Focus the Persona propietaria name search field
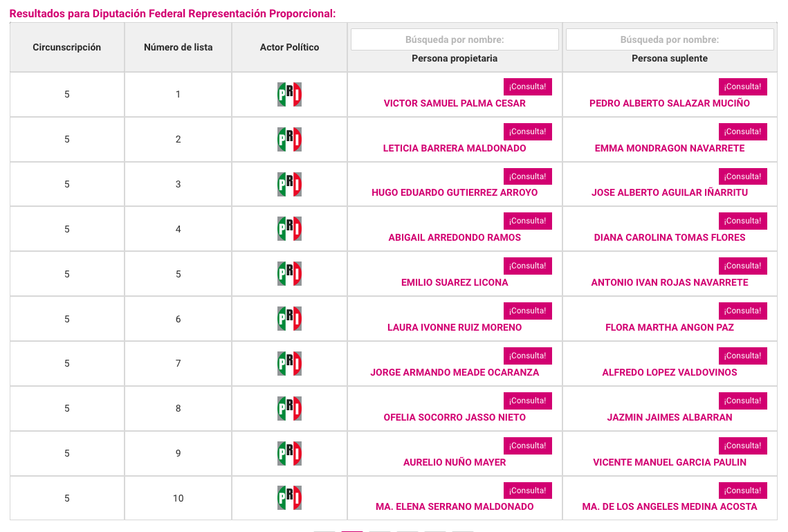 click(455, 39)
